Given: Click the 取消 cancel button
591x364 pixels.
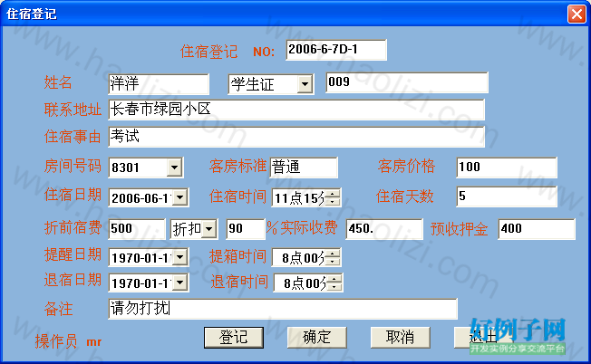Looking at the screenshot, I should pos(401,338).
